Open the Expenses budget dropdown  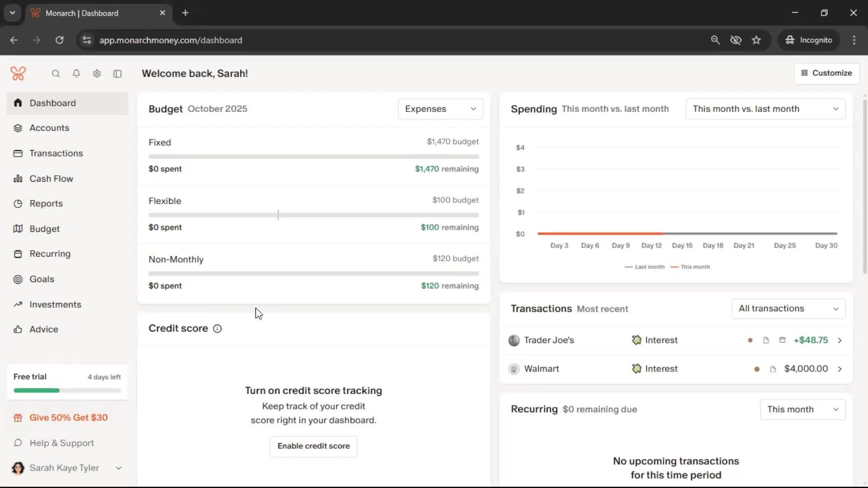[440, 109]
